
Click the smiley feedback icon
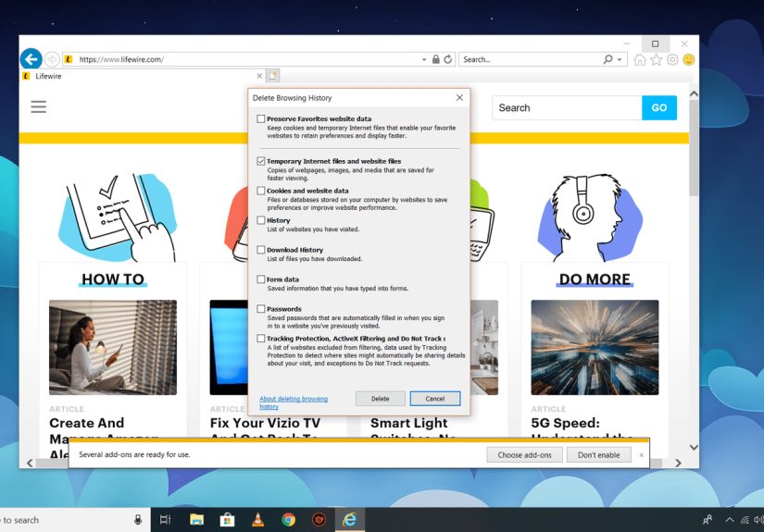pos(688,59)
